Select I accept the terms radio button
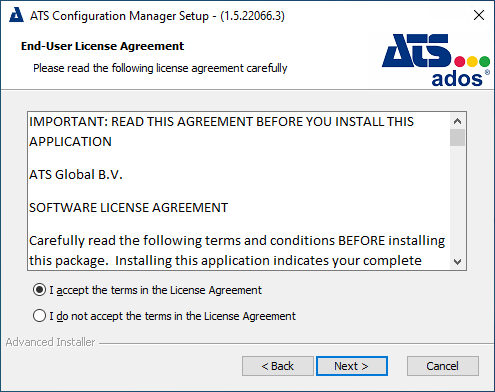Viewport: 495px width, 392px height. pos(39,290)
